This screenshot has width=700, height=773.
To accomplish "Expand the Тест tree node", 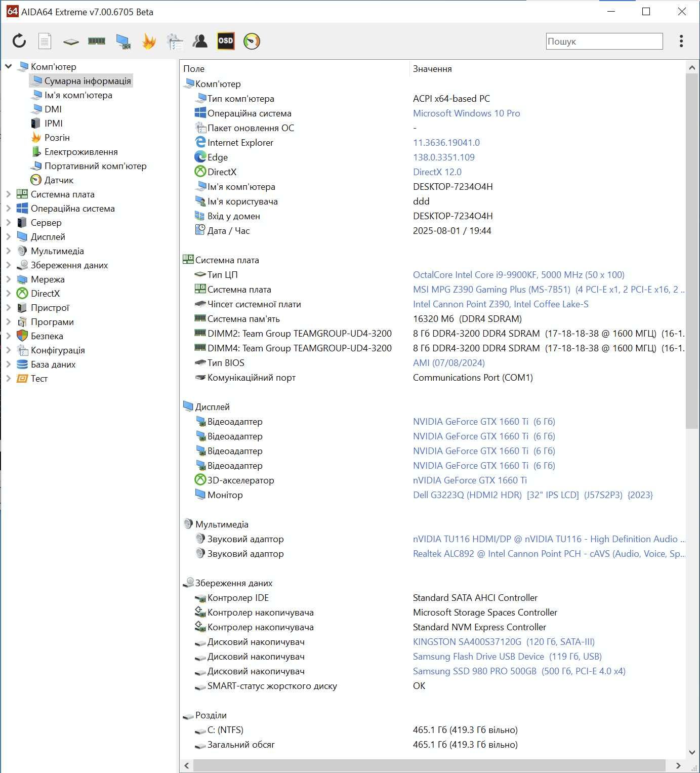I will [9, 378].
